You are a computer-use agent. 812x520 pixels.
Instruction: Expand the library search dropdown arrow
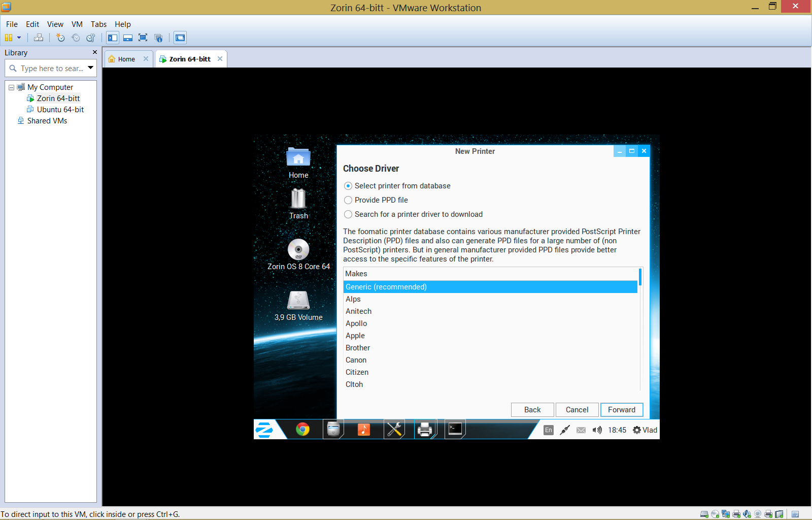point(91,68)
